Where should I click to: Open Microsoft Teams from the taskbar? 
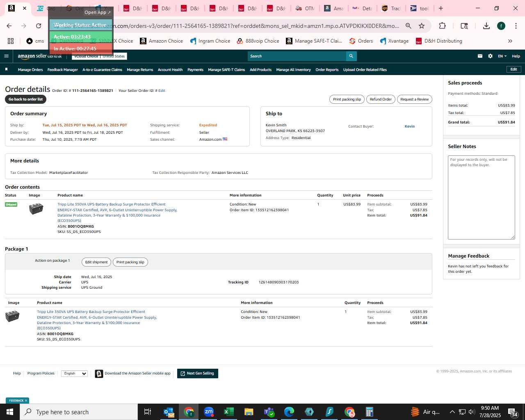(269, 412)
